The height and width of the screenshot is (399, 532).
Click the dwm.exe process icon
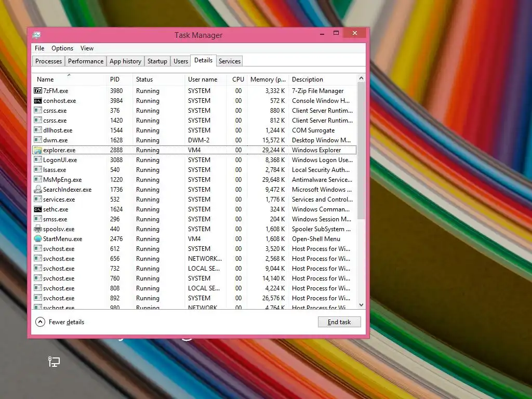tap(37, 140)
